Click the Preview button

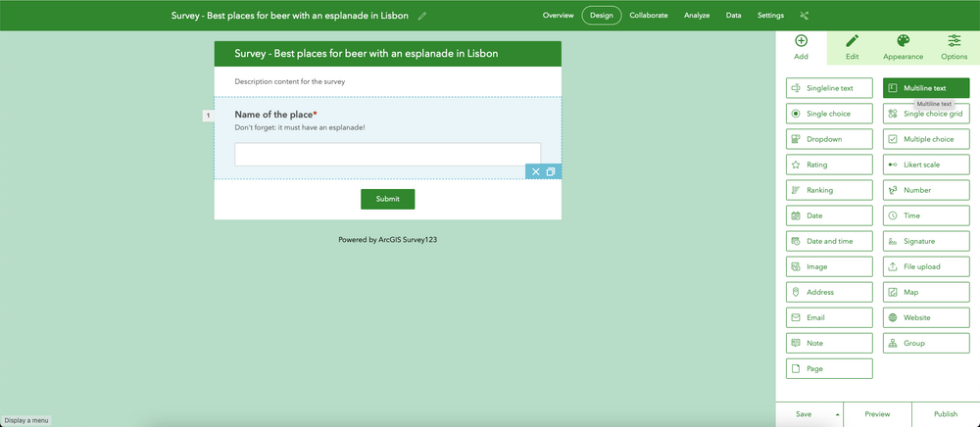point(877,414)
